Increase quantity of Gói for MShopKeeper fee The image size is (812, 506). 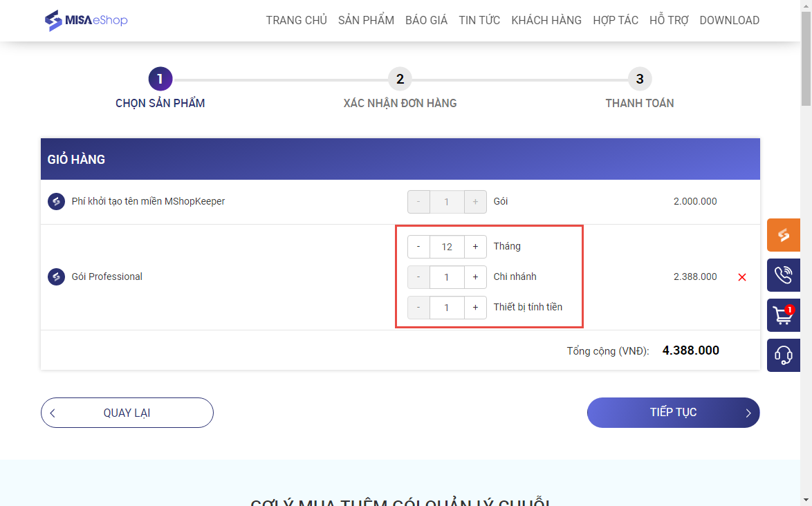(475, 202)
